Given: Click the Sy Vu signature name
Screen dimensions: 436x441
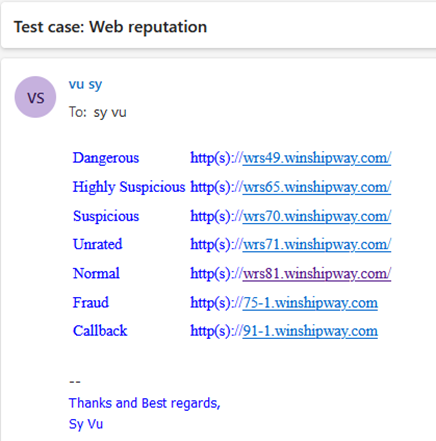Looking at the screenshot, I should coord(86,424).
